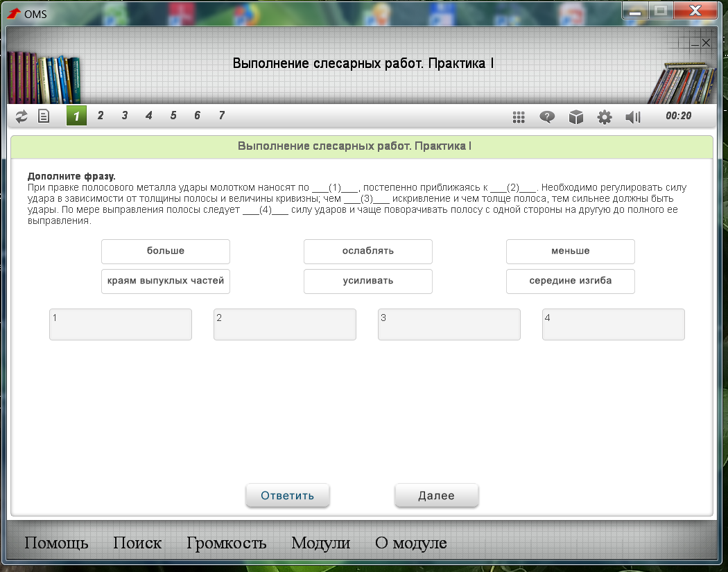
Task: Open the grid of modules icon
Action: (x=519, y=117)
